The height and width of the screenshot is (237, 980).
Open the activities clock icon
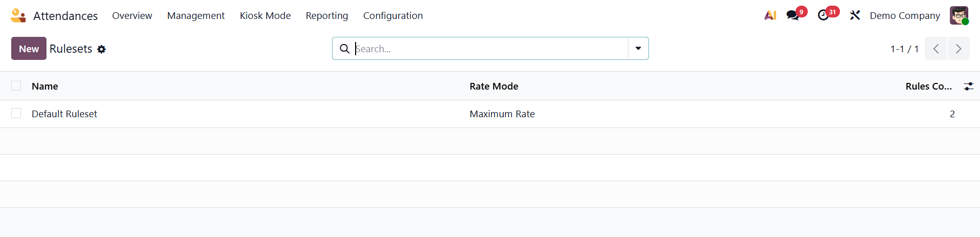click(x=823, y=15)
